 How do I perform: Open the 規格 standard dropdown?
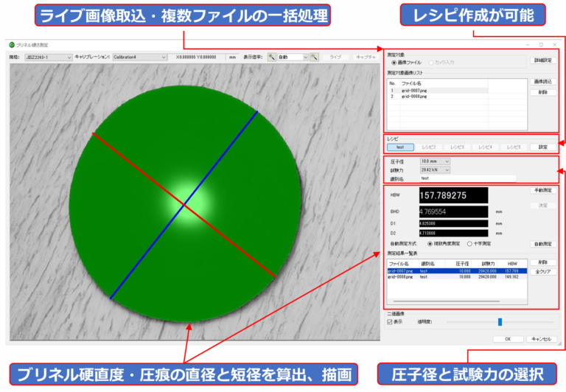[x=49, y=57]
